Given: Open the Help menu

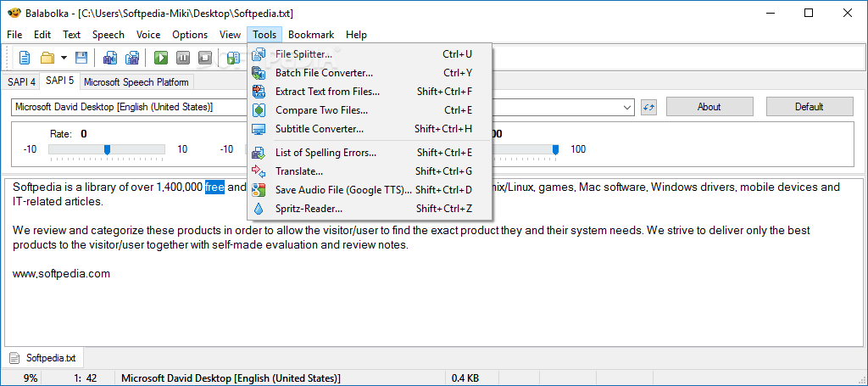Looking at the screenshot, I should [x=357, y=34].
